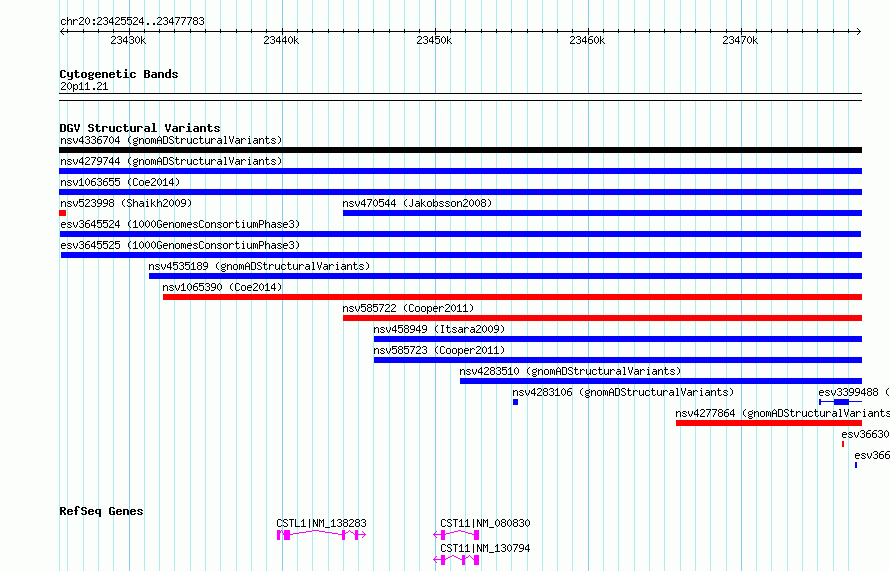Click the CST11|NM_130794 gene glyph
Screen dimensions: 890x571
(456, 560)
